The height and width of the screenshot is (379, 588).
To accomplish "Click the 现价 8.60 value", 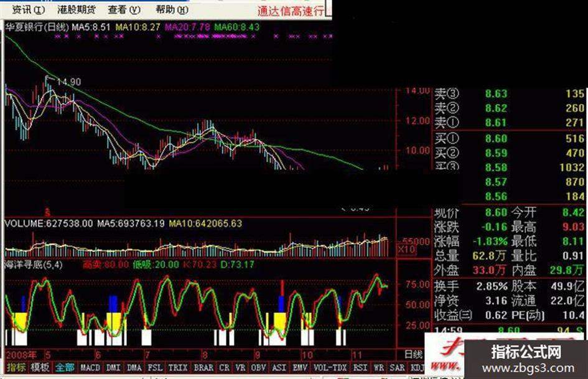I will point(496,213).
